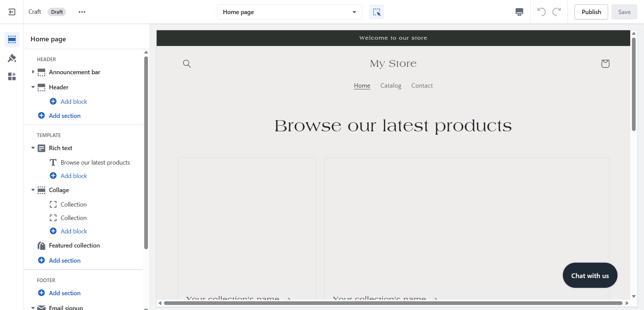Click the undo arrow icon

(x=541, y=12)
